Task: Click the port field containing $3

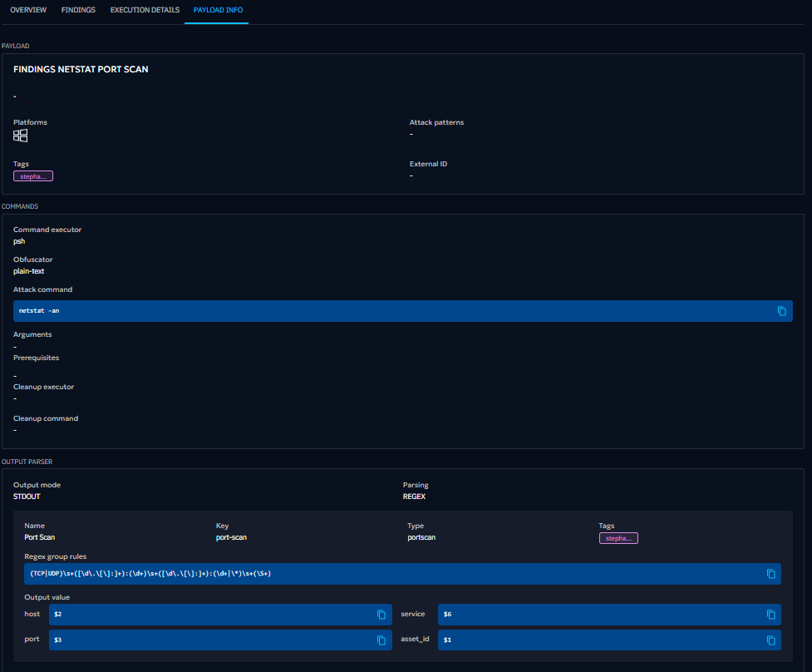Action: click(x=208, y=640)
